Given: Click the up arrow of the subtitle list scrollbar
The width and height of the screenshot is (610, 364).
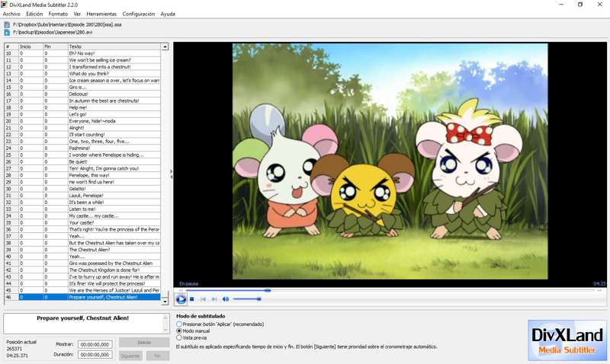Looking at the screenshot, I should [x=165, y=46].
